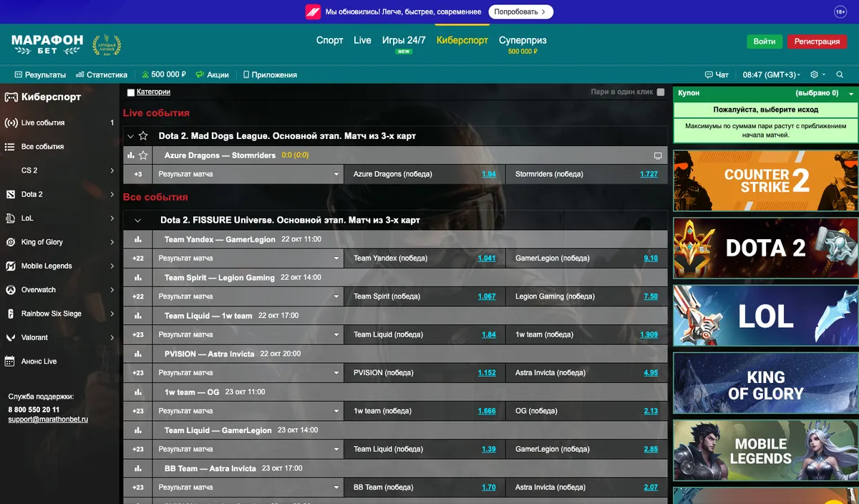Viewport: 859px width, 504px height.
Task: Click the search magnifier icon
Action: pyautogui.click(x=840, y=74)
